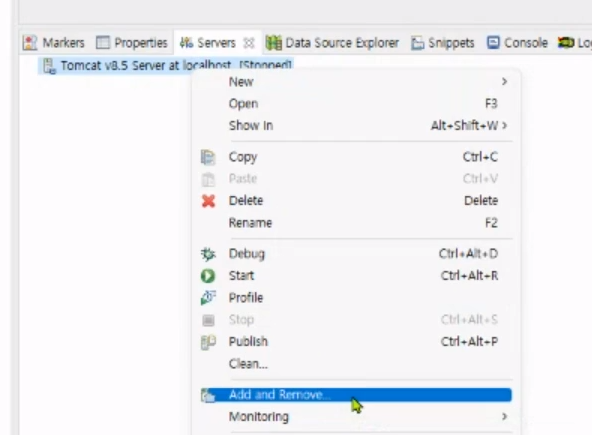Open the Markers tab
Viewport: 592px width, 435px height.
tap(54, 43)
